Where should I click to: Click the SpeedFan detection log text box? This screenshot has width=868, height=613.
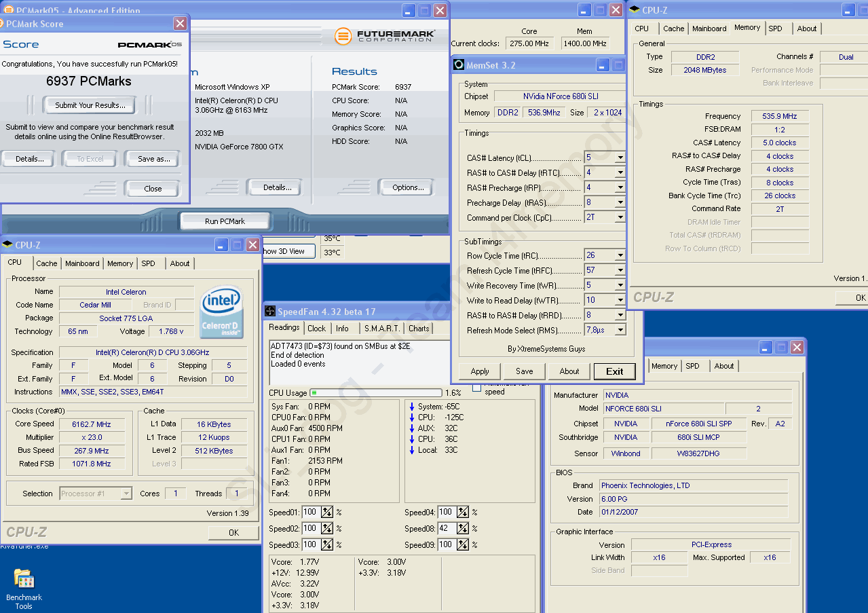coord(360,363)
